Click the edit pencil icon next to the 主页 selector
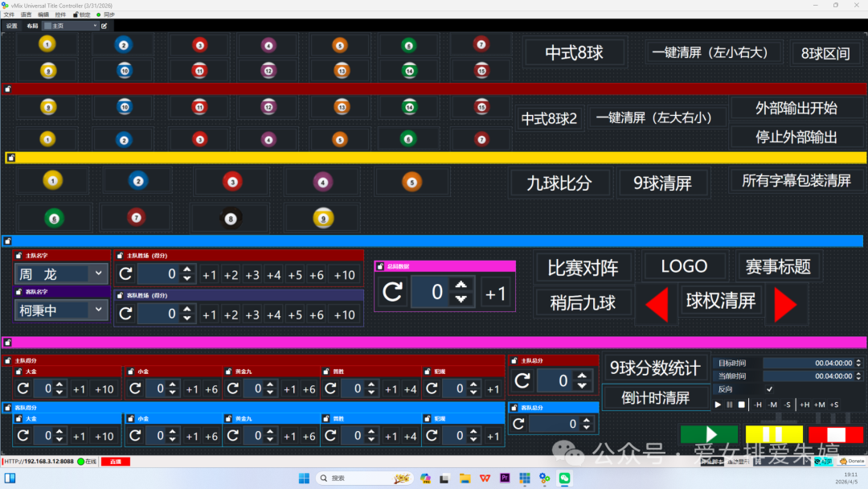 104,25
